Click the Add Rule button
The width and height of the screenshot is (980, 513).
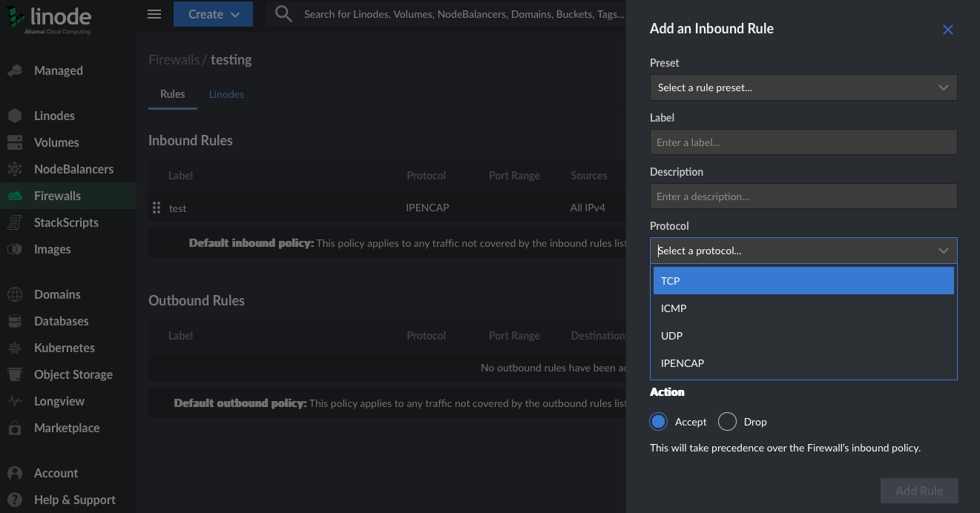click(x=919, y=490)
